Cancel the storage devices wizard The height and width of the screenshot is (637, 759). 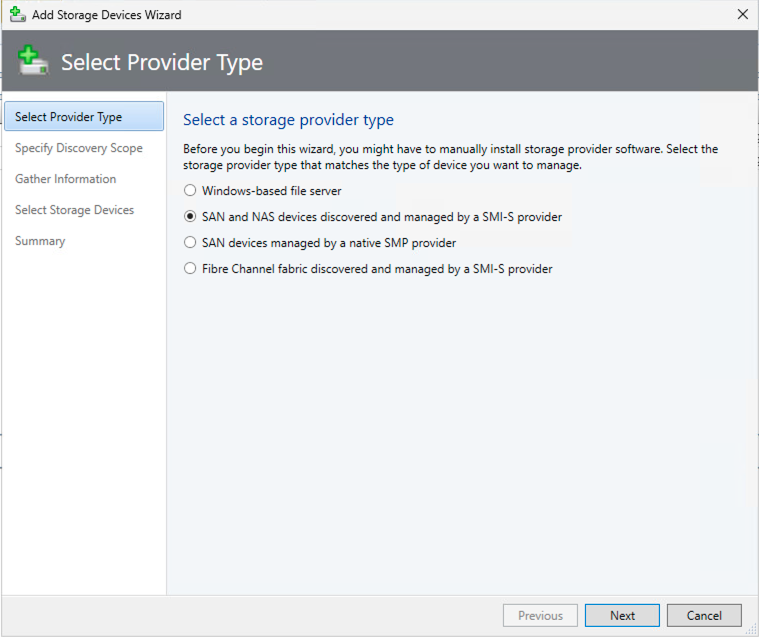coord(704,615)
